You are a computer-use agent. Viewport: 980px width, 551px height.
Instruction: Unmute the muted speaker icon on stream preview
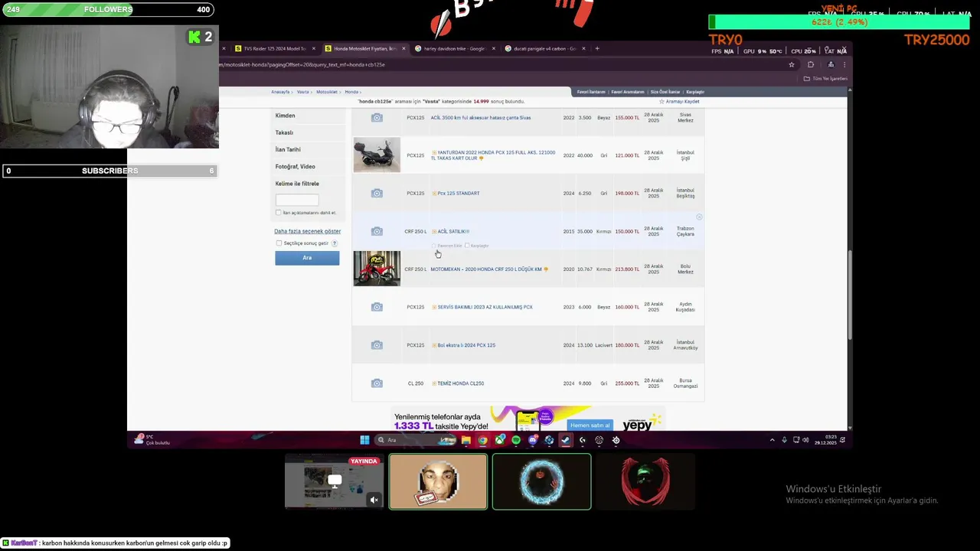374,500
